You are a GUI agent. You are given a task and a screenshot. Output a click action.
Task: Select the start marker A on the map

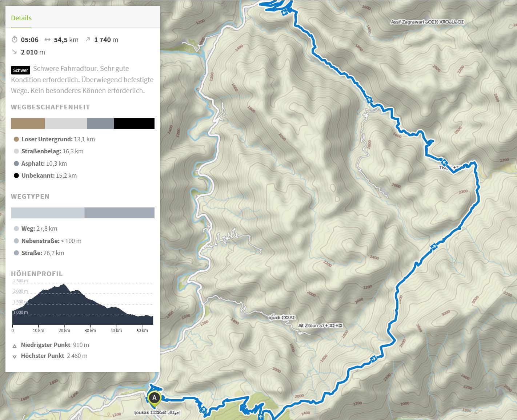tap(155, 398)
